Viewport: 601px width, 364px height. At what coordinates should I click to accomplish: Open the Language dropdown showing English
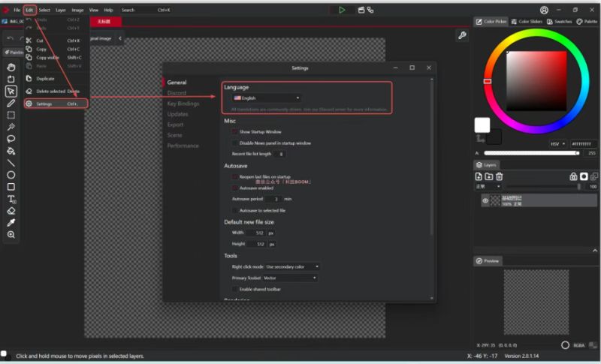(x=267, y=98)
